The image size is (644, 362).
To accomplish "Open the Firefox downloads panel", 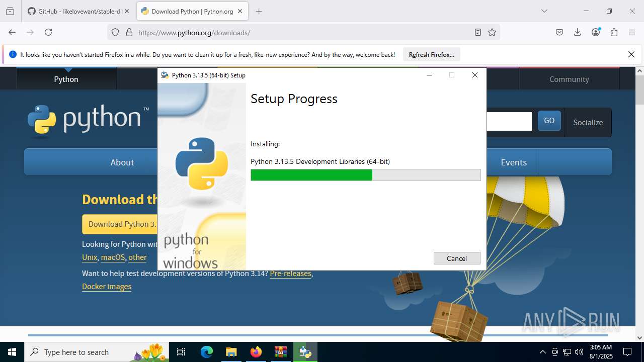I will (x=578, y=32).
